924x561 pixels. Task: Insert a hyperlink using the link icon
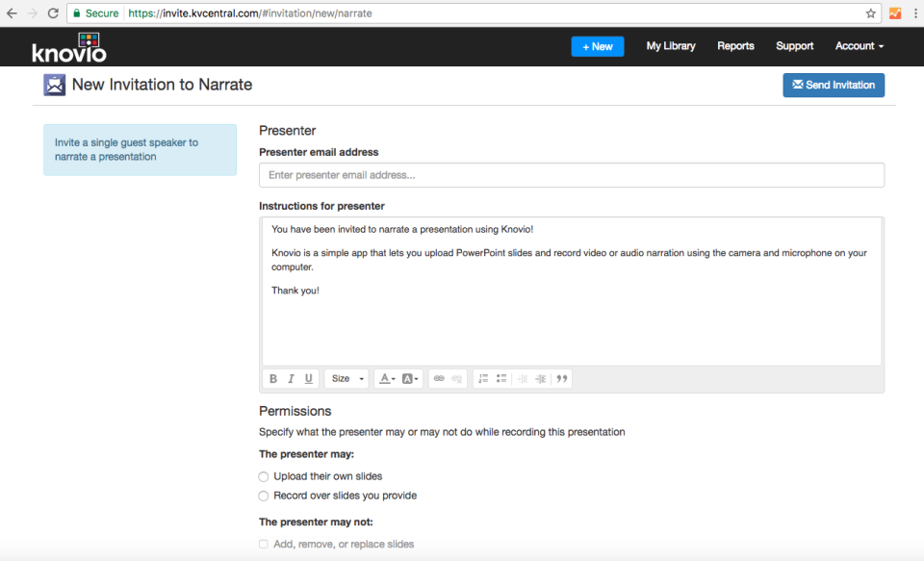437,378
